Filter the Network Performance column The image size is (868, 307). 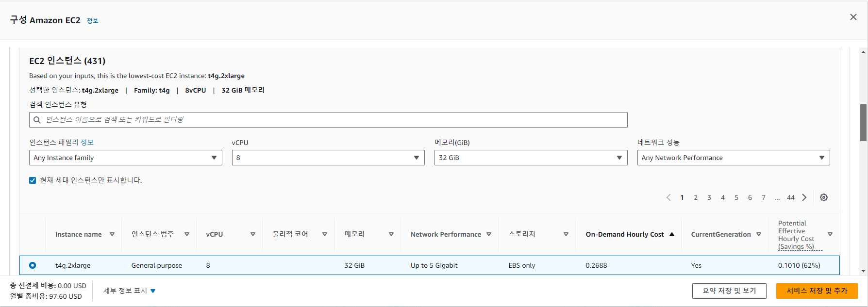click(489, 234)
